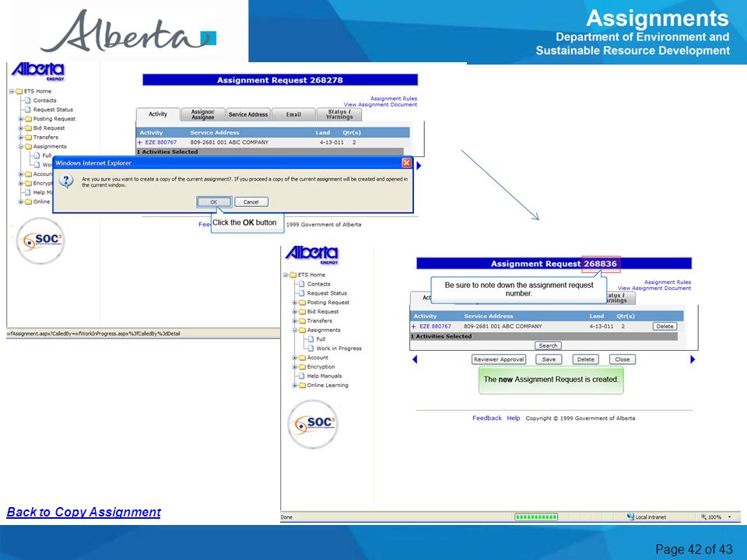Open the 100% zoom dropdown in status bar

click(729, 517)
